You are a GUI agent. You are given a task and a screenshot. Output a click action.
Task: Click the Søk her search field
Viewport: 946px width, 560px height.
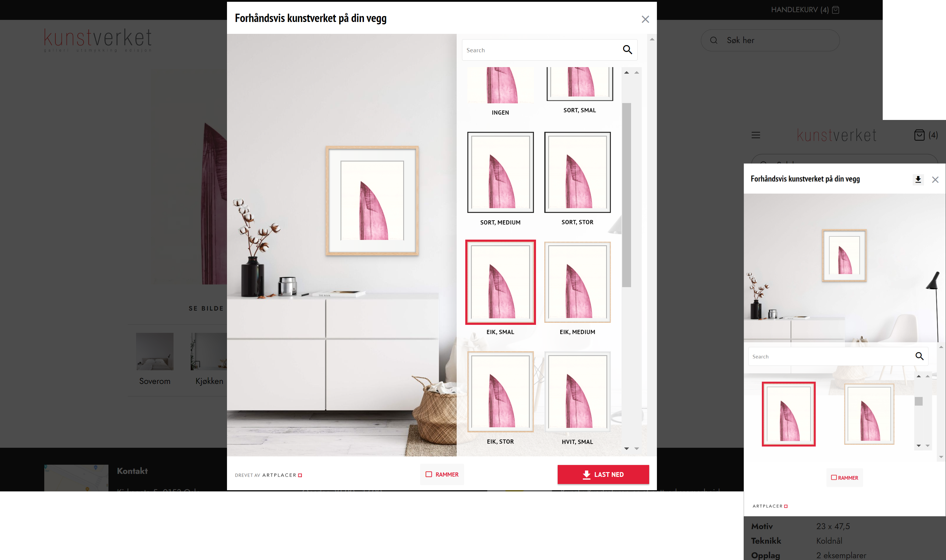coord(770,40)
